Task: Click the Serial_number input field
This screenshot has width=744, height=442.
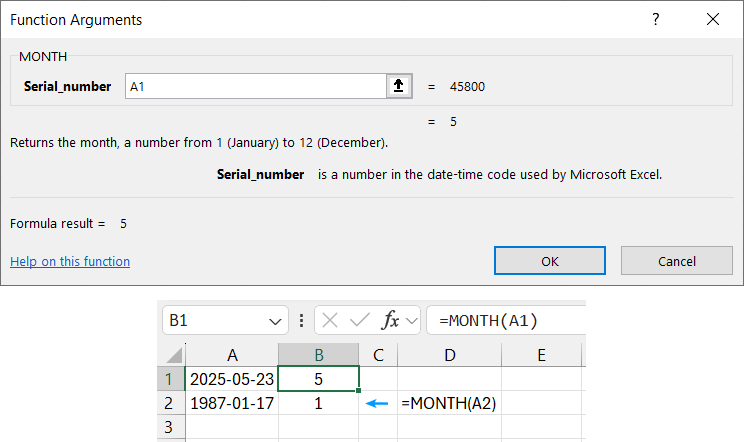Action: pyautogui.click(x=256, y=86)
